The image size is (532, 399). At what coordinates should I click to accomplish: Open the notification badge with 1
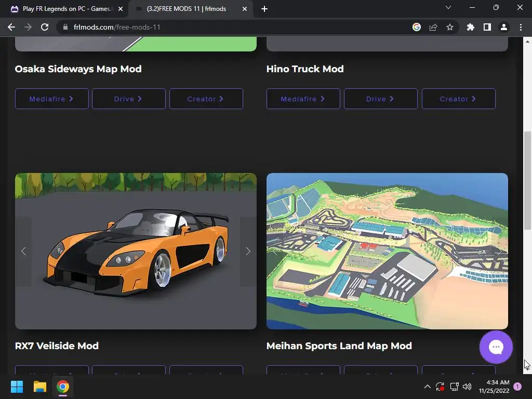pyautogui.click(x=517, y=387)
